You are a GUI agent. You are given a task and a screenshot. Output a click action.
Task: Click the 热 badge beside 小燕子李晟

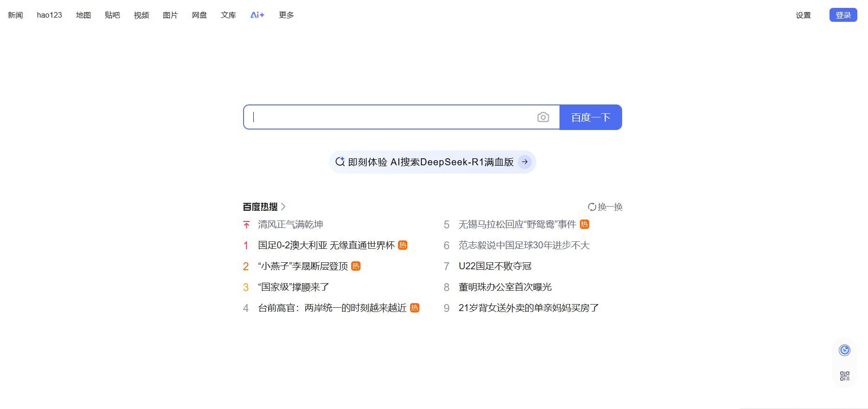(356, 266)
